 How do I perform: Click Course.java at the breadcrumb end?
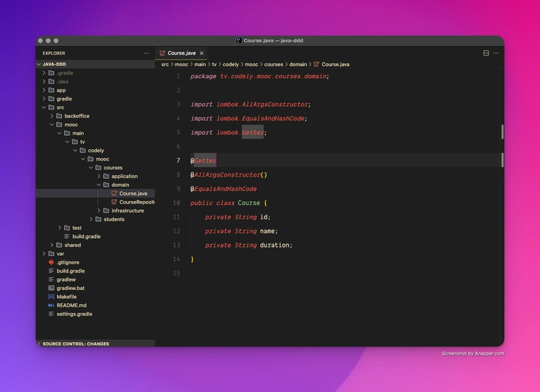(x=335, y=64)
